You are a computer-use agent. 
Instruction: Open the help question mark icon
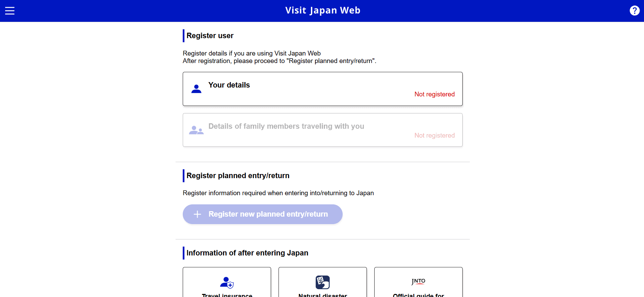(x=634, y=11)
